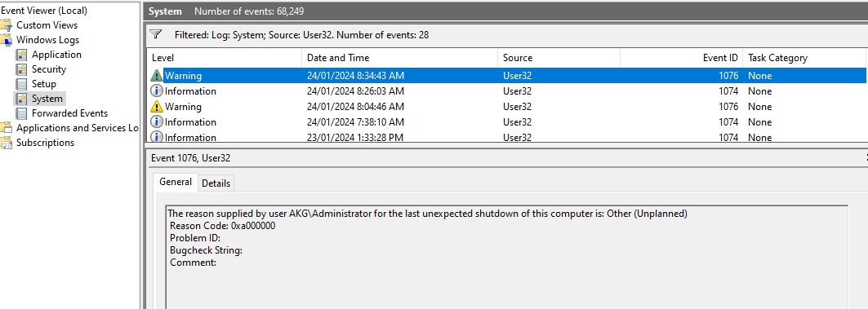
Task: Click the filter funnel icon
Action: coord(156,35)
